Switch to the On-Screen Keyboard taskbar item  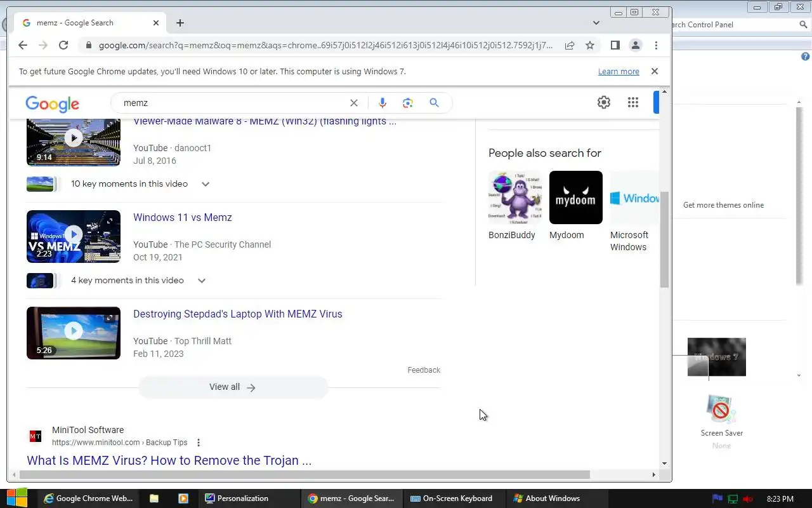455,498
